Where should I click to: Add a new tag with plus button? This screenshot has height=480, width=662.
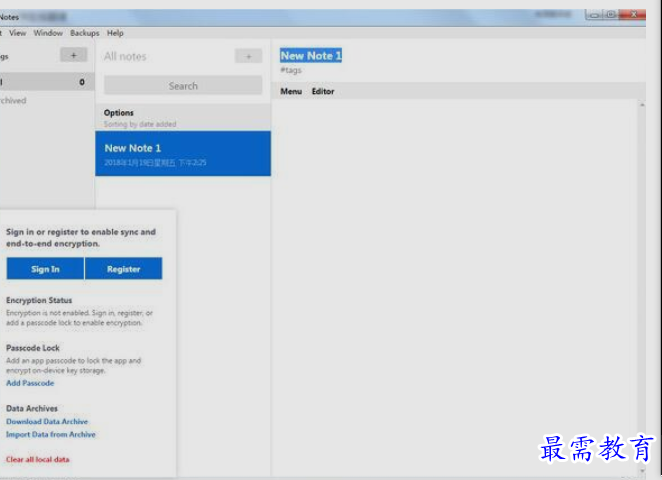(73, 55)
